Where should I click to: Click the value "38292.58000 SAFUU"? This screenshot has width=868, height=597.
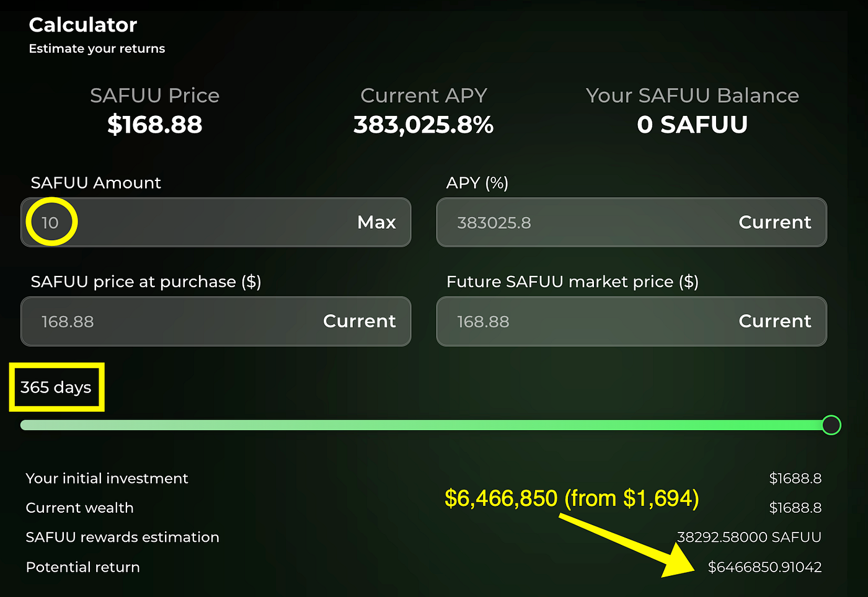(749, 537)
